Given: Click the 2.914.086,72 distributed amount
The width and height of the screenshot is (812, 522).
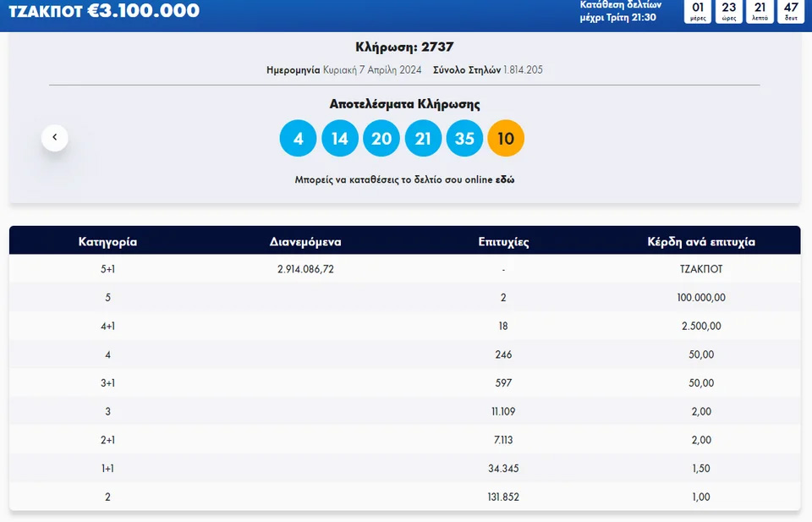Looking at the screenshot, I should [x=305, y=269].
